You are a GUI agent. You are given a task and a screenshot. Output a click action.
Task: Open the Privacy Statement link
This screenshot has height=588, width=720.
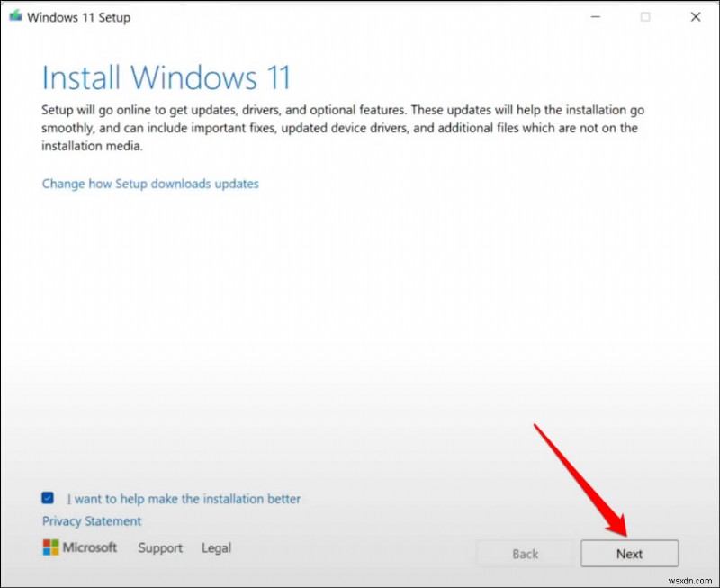(x=92, y=521)
